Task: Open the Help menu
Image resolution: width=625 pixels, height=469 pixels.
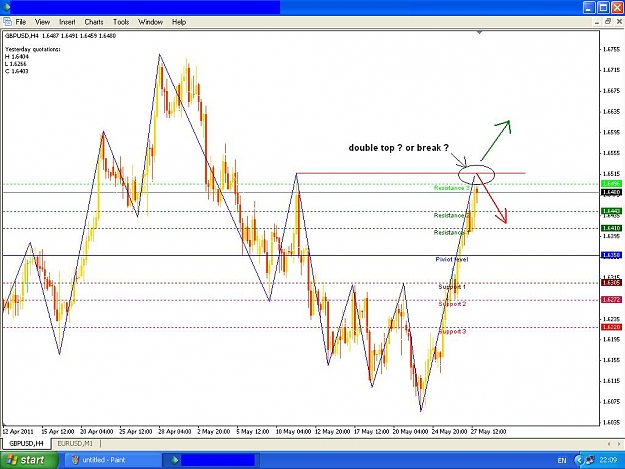Action: pos(179,22)
